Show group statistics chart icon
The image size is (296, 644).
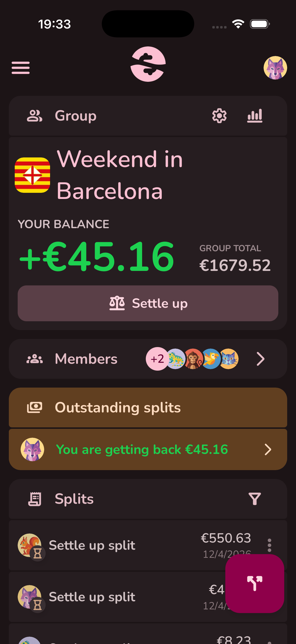tap(255, 116)
